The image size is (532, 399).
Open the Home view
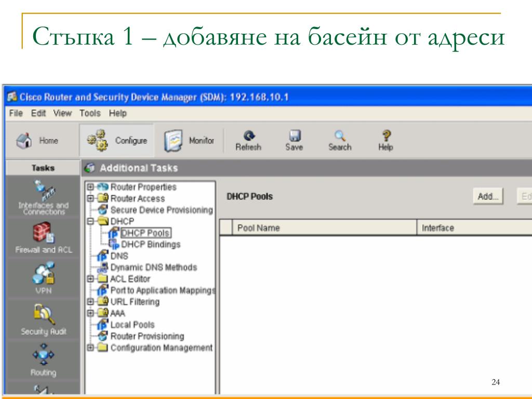point(37,140)
